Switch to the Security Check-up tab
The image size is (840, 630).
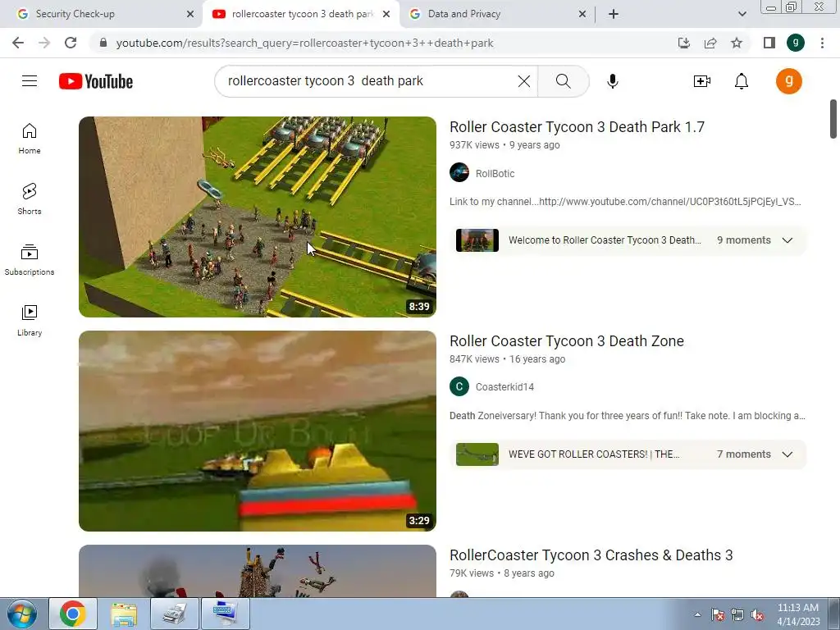pos(101,14)
